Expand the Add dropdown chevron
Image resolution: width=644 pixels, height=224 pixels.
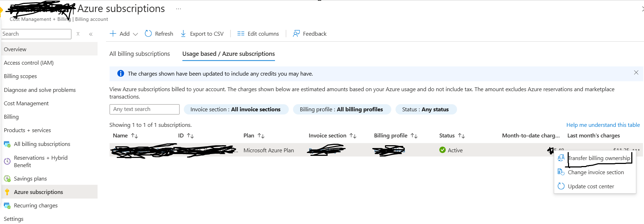135,34
